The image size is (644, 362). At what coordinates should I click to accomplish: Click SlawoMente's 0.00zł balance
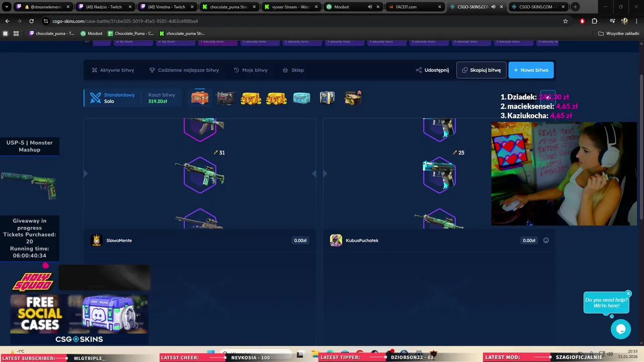(x=300, y=240)
